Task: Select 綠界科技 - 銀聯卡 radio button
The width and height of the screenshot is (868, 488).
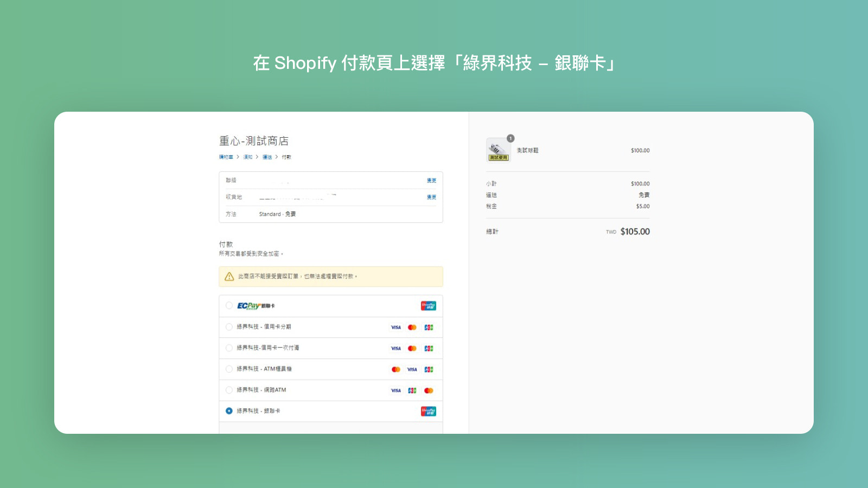Action: 229,411
